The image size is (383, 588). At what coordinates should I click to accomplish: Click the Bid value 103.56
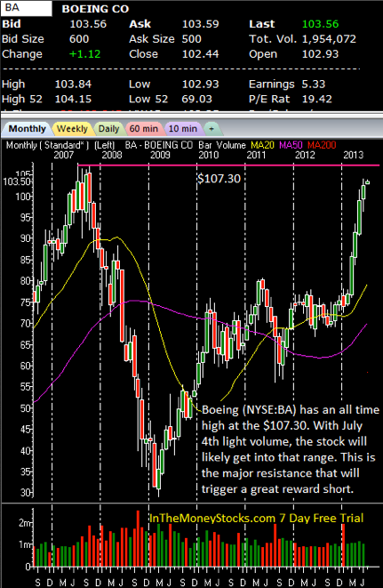click(88, 24)
